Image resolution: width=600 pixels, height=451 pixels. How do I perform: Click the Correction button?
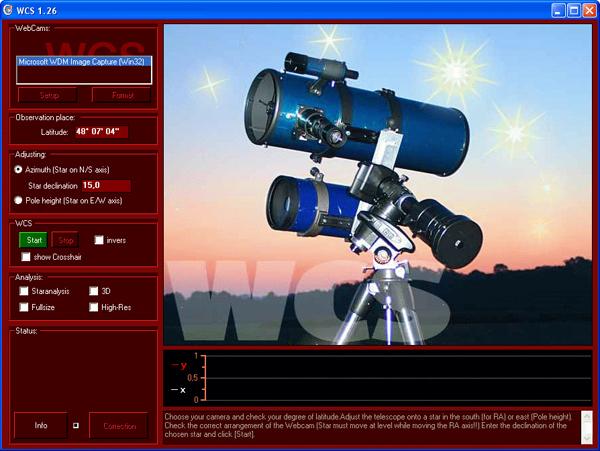118,425
